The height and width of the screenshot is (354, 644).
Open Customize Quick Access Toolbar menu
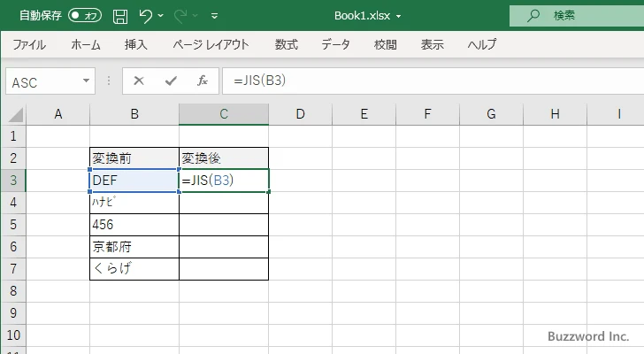[x=214, y=16]
